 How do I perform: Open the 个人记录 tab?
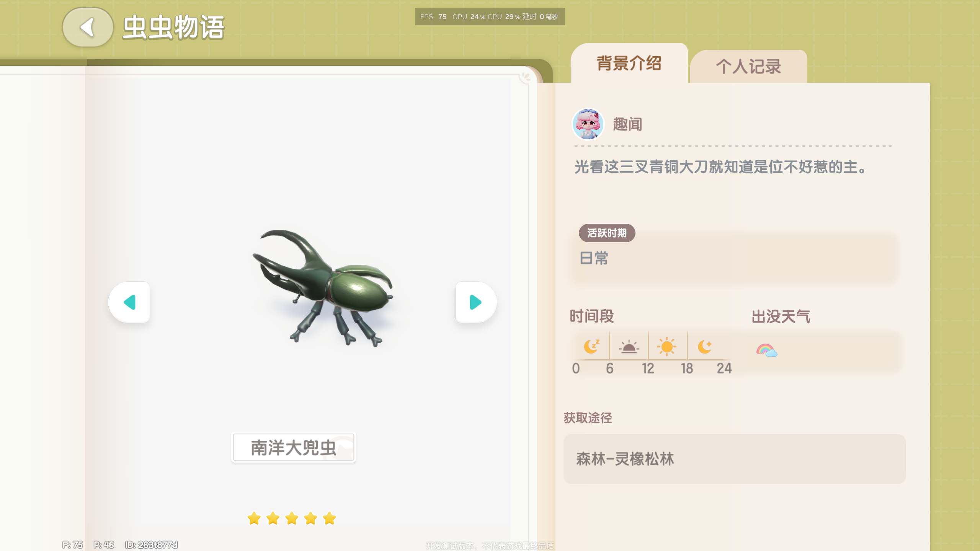coord(748,66)
